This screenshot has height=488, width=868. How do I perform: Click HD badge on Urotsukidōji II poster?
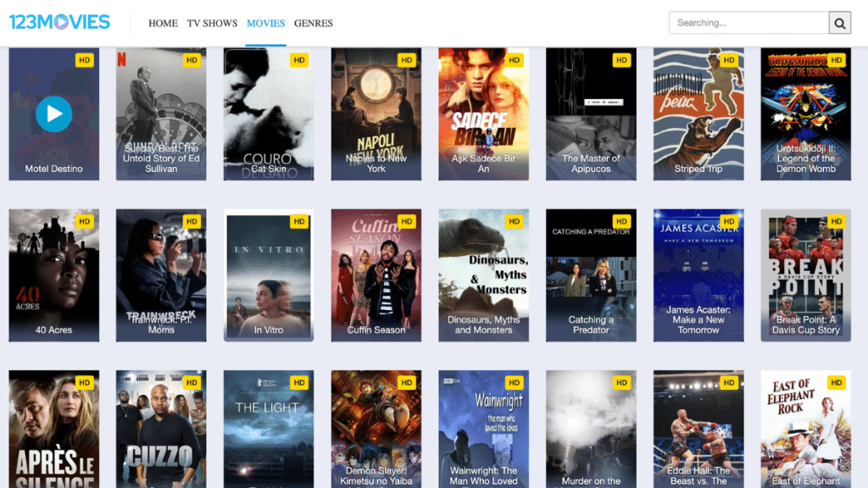tap(836, 60)
